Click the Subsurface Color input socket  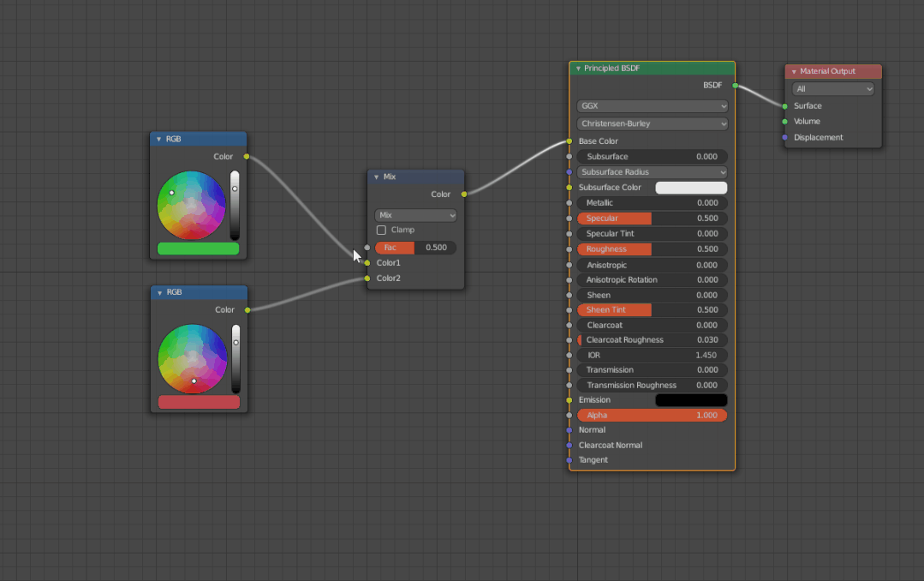(x=569, y=188)
